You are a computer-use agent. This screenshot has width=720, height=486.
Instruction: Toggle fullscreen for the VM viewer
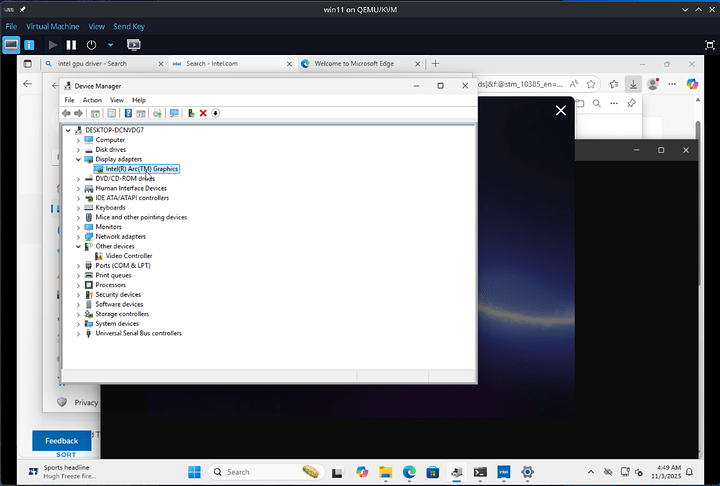pos(709,45)
